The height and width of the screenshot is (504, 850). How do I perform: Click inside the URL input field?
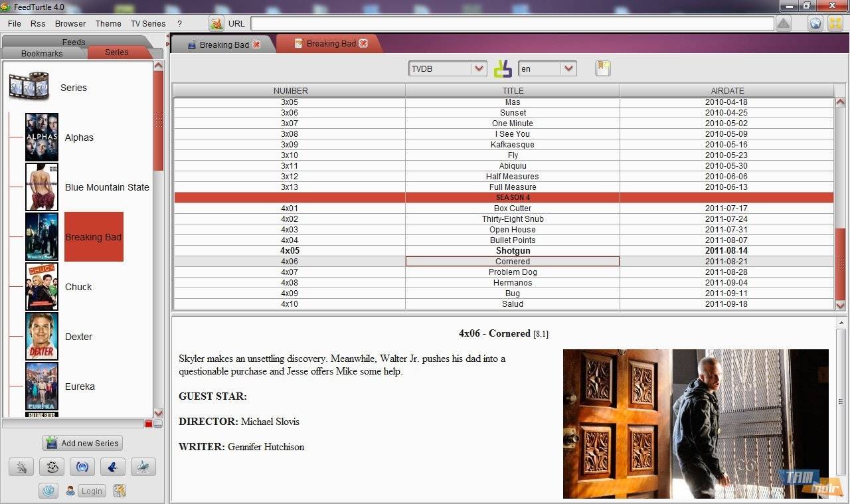pyautogui.click(x=511, y=23)
